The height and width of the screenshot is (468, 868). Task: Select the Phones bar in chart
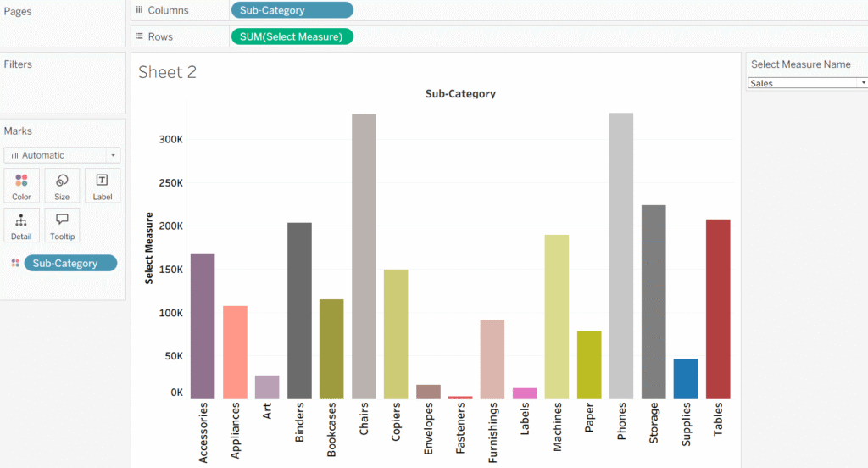click(x=621, y=256)
